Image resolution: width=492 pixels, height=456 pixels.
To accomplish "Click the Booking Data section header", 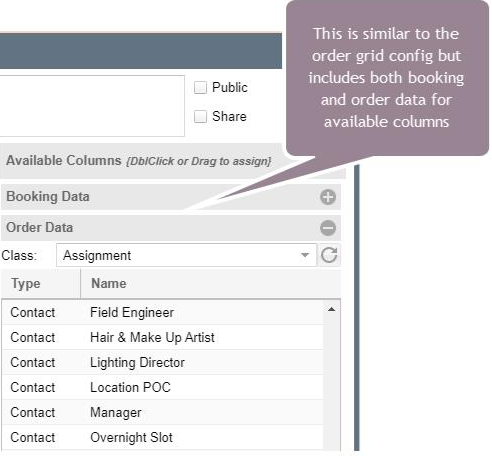I will pyautogui.click(x=171, y=197).
